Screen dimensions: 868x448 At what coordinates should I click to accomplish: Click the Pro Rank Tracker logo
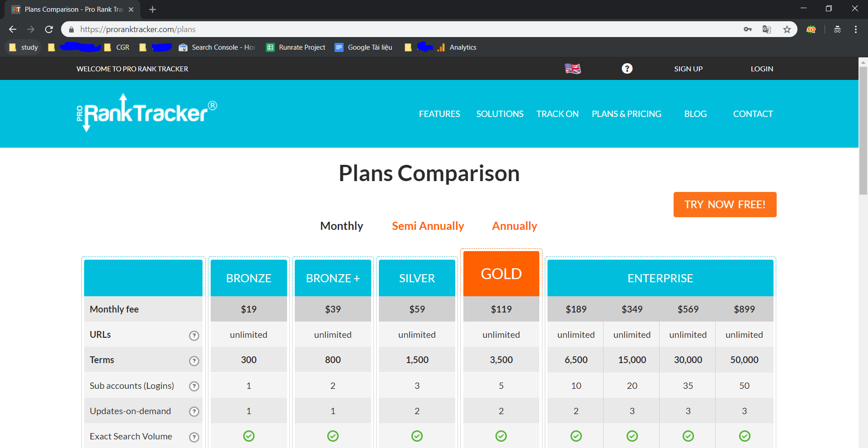click(x=146, y=113)
